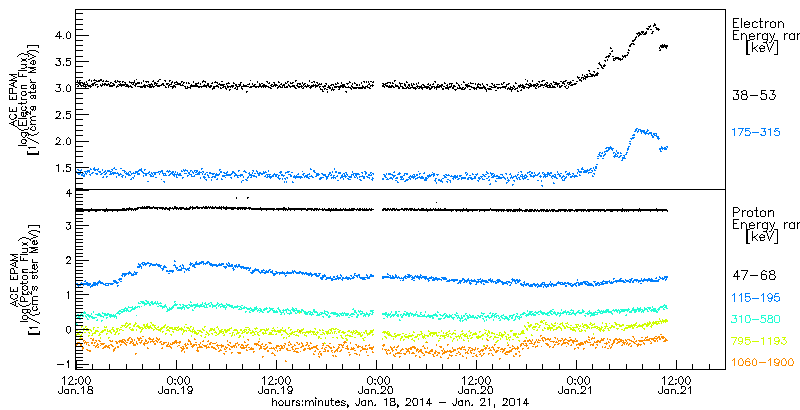
Task: Click the blue 175-315 electron energy label
Action: tap(756, 132)
